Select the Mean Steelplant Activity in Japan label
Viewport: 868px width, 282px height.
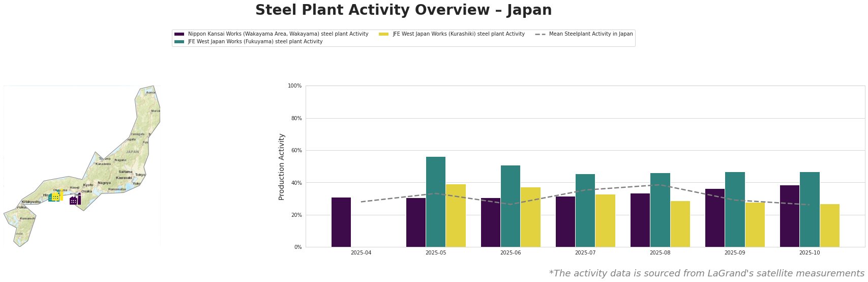click(x=591, y=34)
